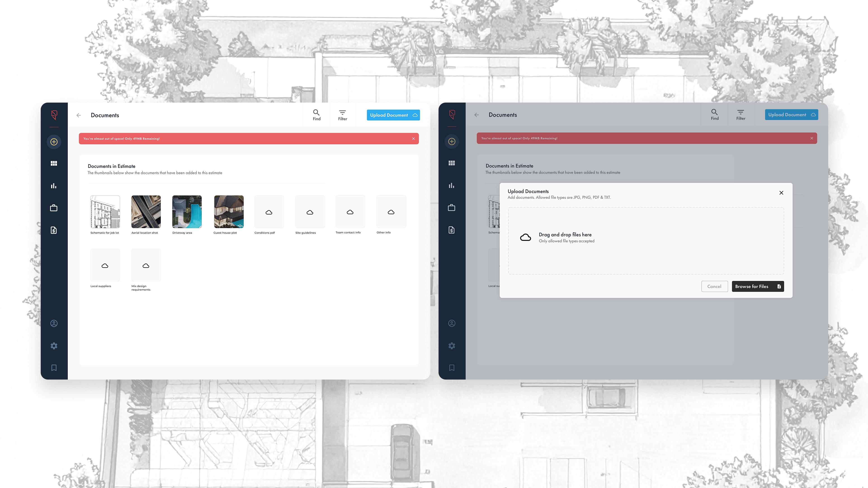Open saved items via the bookmark icon
This screenshot has width=868, height=488.
tap(54, 367)
